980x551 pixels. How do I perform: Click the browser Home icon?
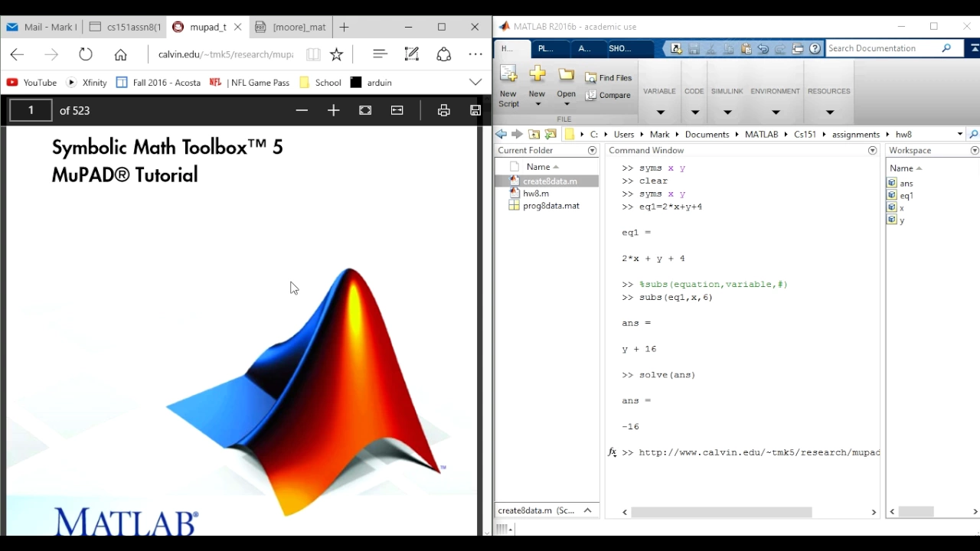point(120,54)
